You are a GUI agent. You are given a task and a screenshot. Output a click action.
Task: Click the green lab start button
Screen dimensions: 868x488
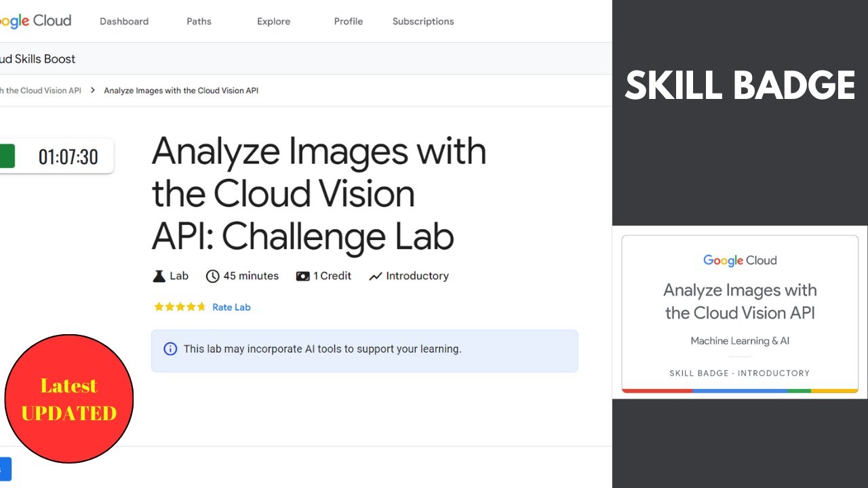click(x=7, y=156)
